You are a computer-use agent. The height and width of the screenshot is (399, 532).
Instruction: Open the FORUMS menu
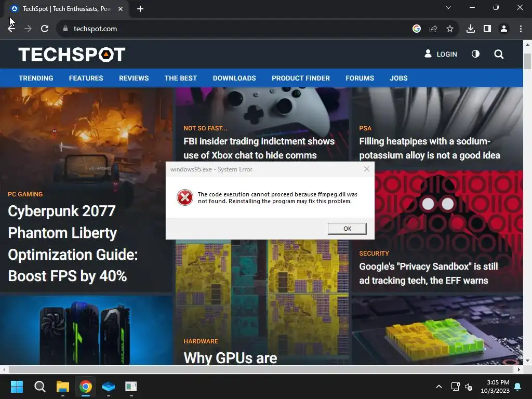(360, 78)
